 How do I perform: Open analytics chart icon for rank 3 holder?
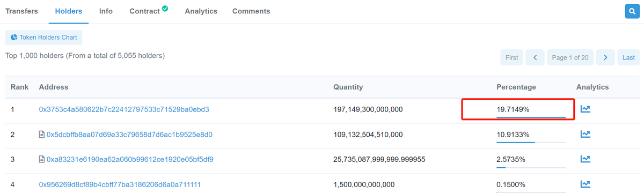[586, 159]
